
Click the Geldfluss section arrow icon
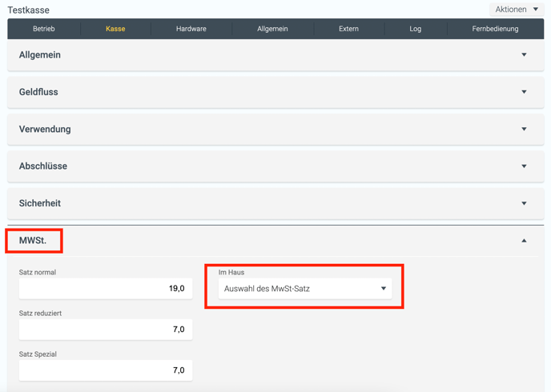(x=525, y=92)
